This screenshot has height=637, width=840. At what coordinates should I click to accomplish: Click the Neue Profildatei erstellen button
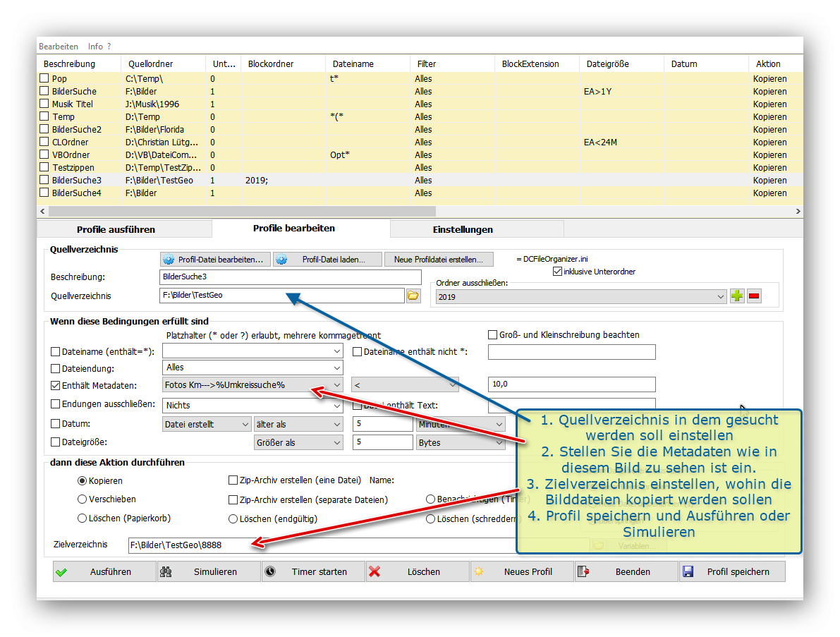pyautogui.click(x=439, y=260)
